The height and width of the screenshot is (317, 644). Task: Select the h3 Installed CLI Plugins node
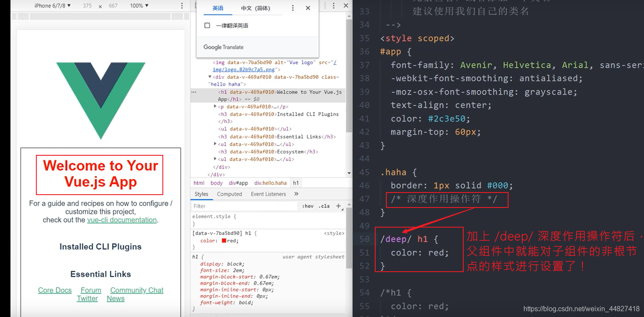(278, 118)
